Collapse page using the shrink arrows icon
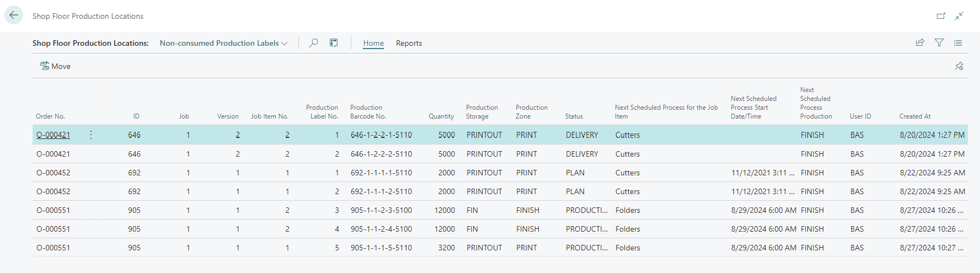Screen dimensions: 980x273 tap(960, 16)
